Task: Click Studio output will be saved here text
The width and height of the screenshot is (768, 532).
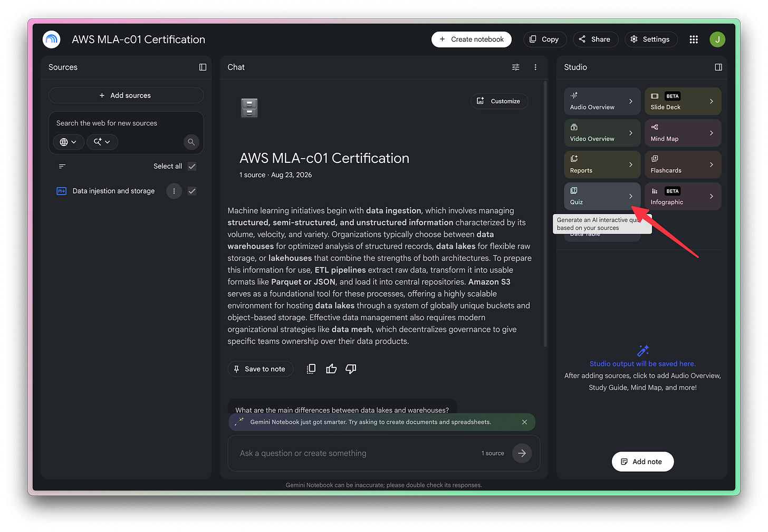Action: 642,364
